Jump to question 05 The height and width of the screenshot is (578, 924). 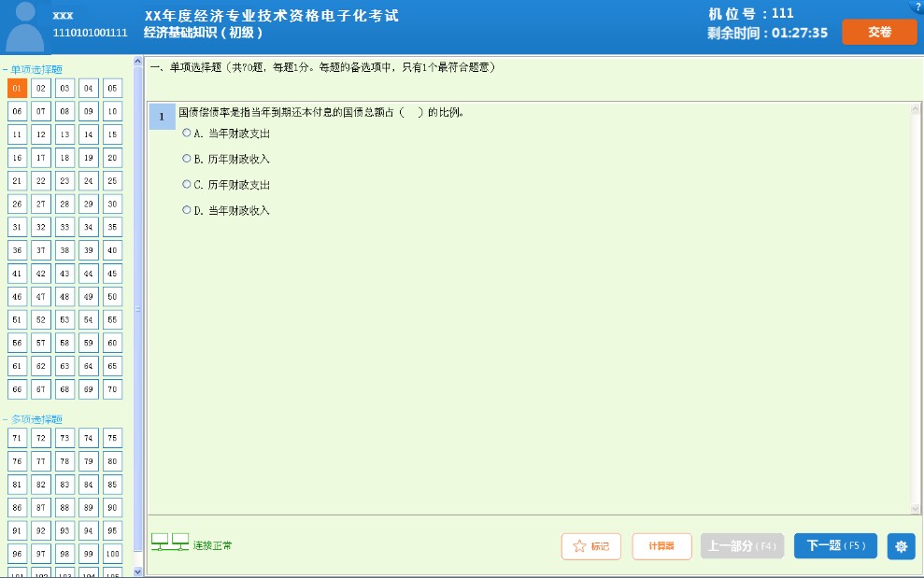(x=112, y=89)
